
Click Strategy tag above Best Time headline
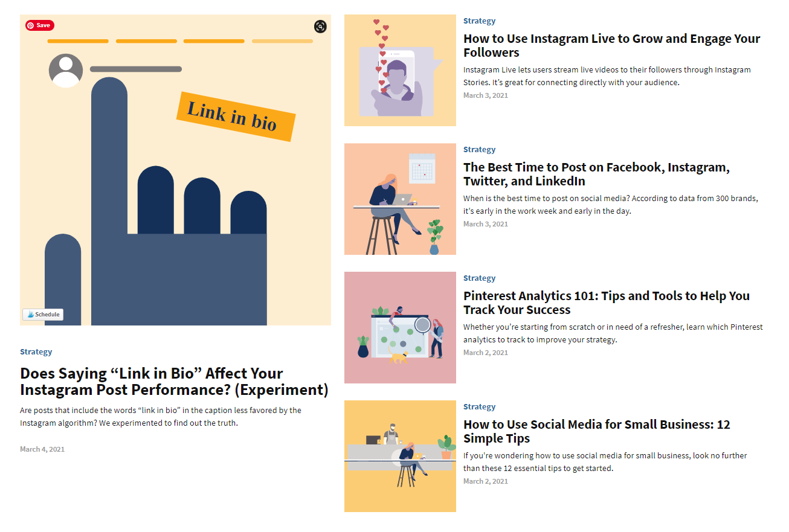tap(479, 150)
